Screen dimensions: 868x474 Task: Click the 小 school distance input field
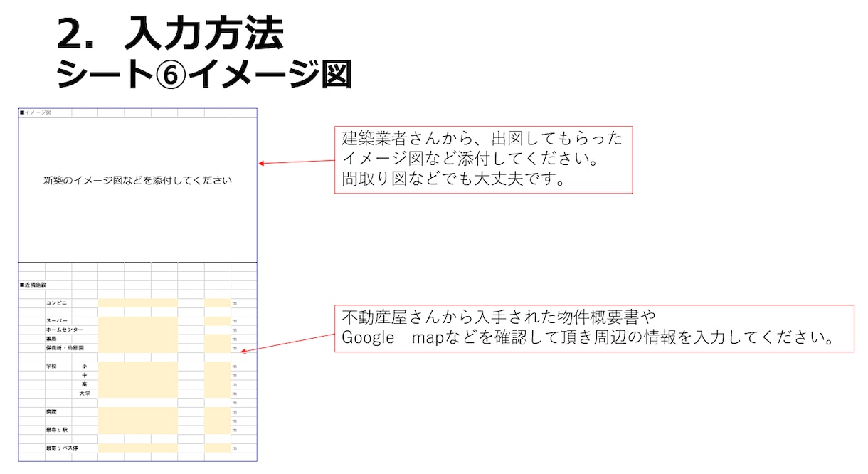coord(217,367)
